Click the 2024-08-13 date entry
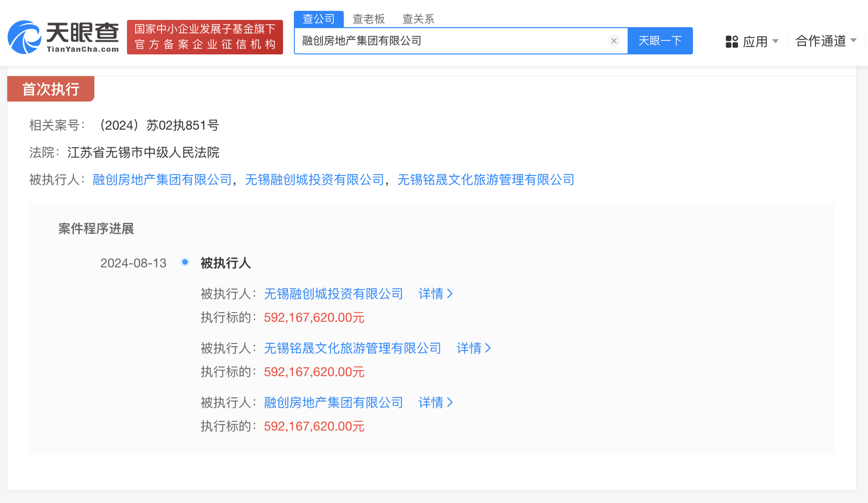868x503 pixels. 133,263
